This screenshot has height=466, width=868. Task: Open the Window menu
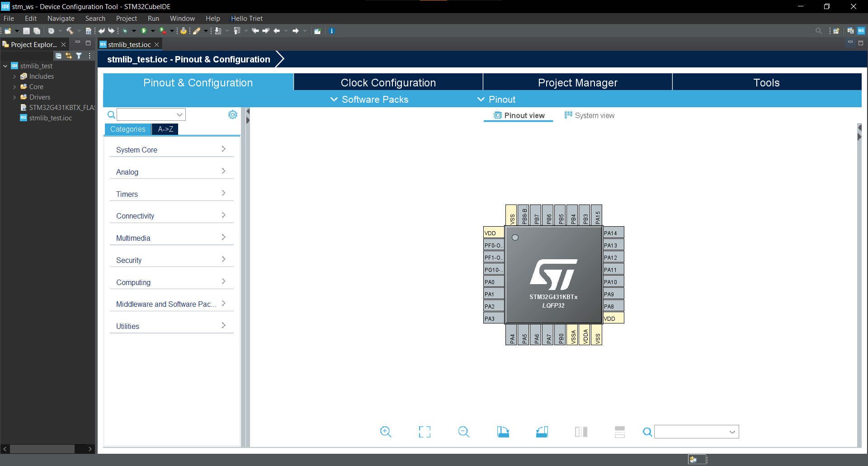click(x=182, y=19)
